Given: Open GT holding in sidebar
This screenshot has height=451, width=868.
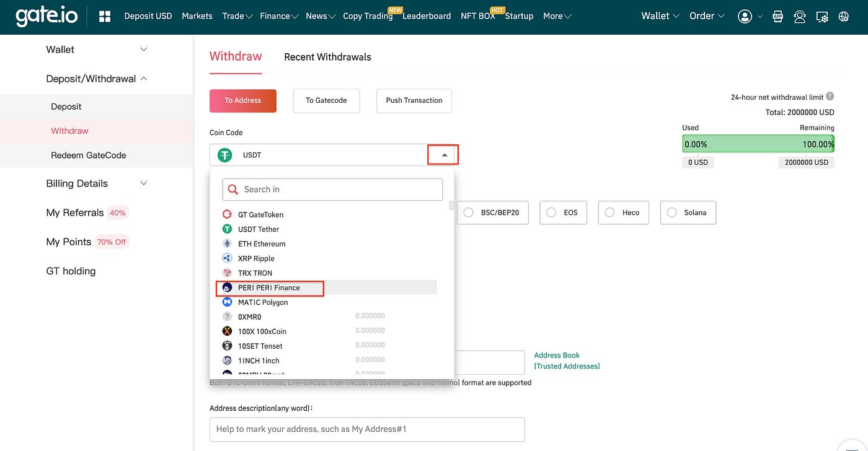Looking at the screenshot, I should [71, 271].
